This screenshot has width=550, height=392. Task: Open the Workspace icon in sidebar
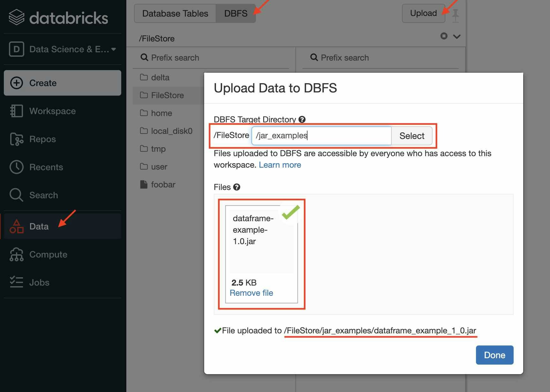pyautogui.click(x=17, y=111)
